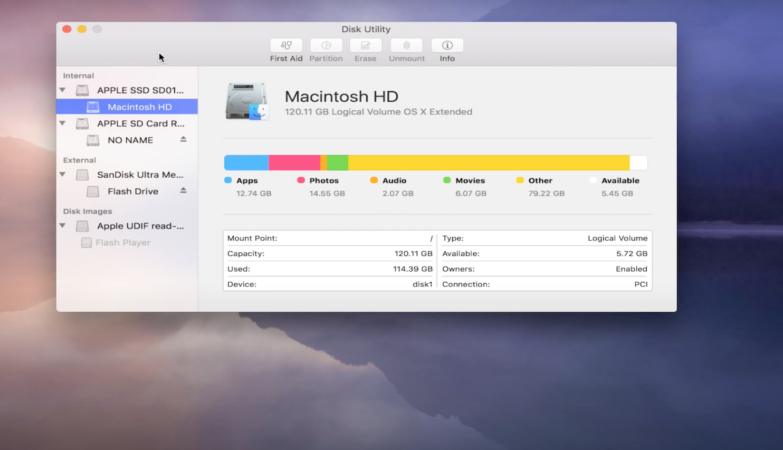This screenshot has height=450, width=783.
Task: Select the NO NAME volume row
Action: (127, 140)
